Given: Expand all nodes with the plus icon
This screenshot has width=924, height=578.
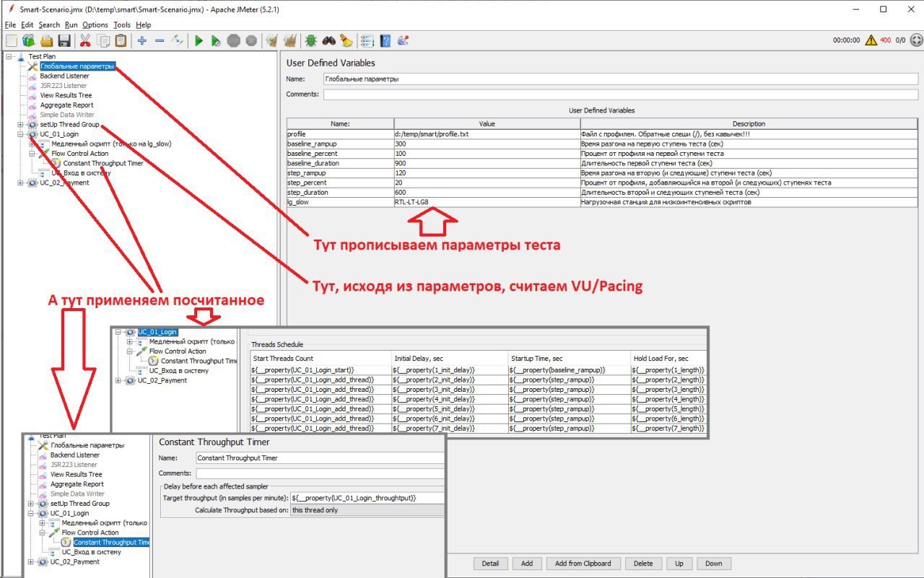Looking at the screenshot, I should (x=142, y=40).
